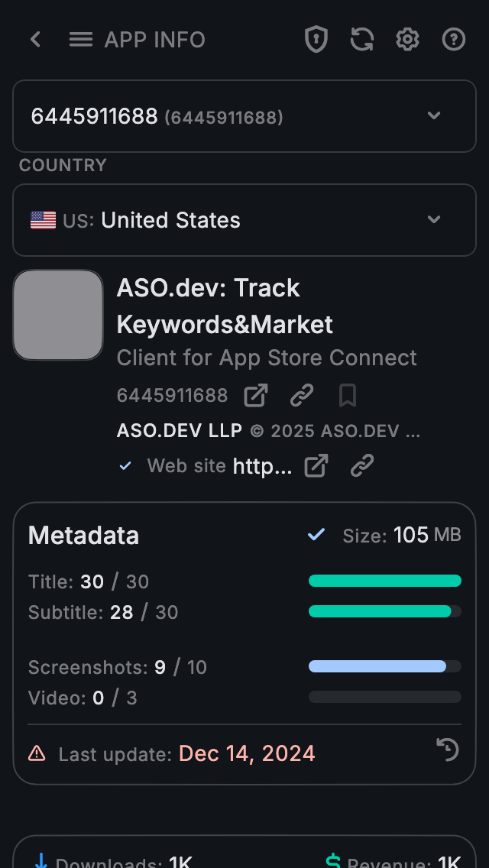
Task: Click the ASO.DEV LLP developer name
Action: (179, 431)
